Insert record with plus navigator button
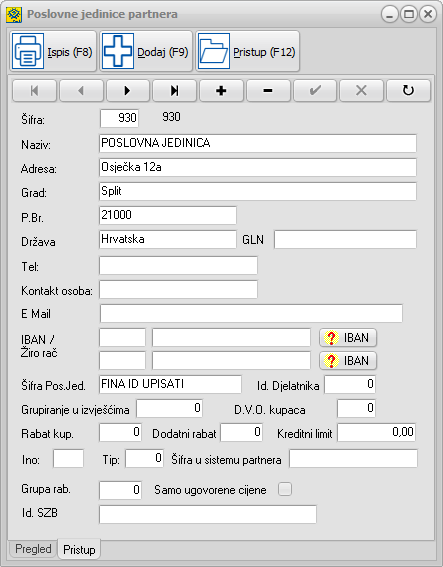 point(221,90)
